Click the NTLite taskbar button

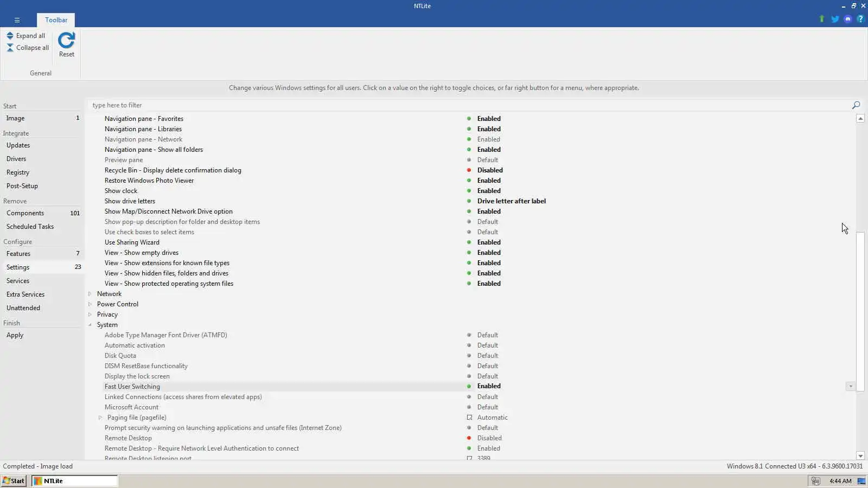point(74,481)
